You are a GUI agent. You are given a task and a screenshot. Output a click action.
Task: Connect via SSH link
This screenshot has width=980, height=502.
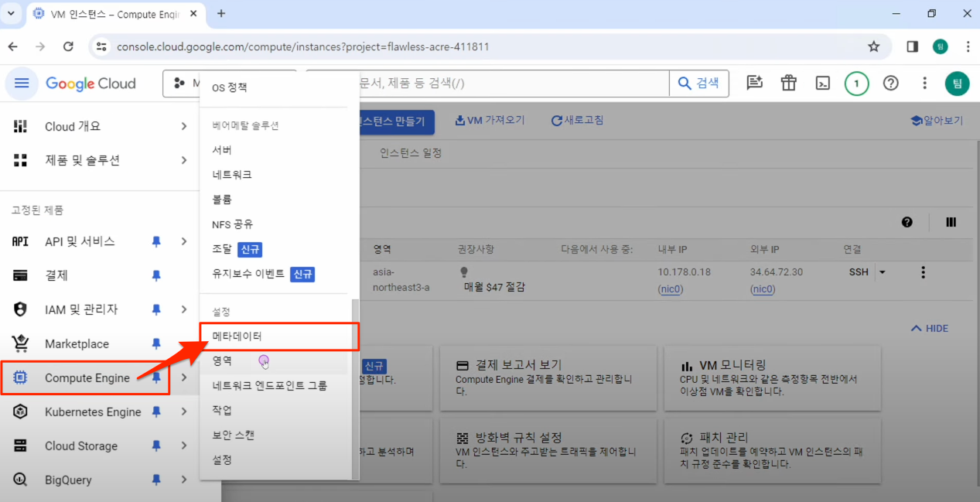859,272
